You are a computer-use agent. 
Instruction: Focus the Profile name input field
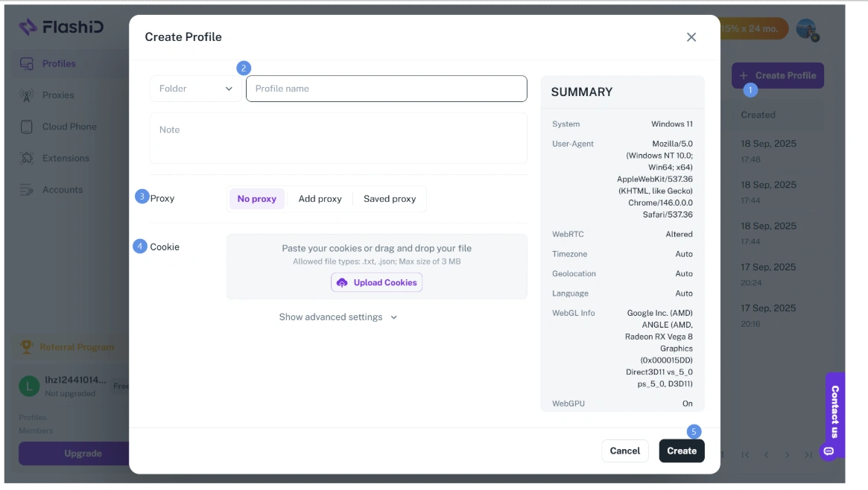pyautogui.click(x=387, y=89)
